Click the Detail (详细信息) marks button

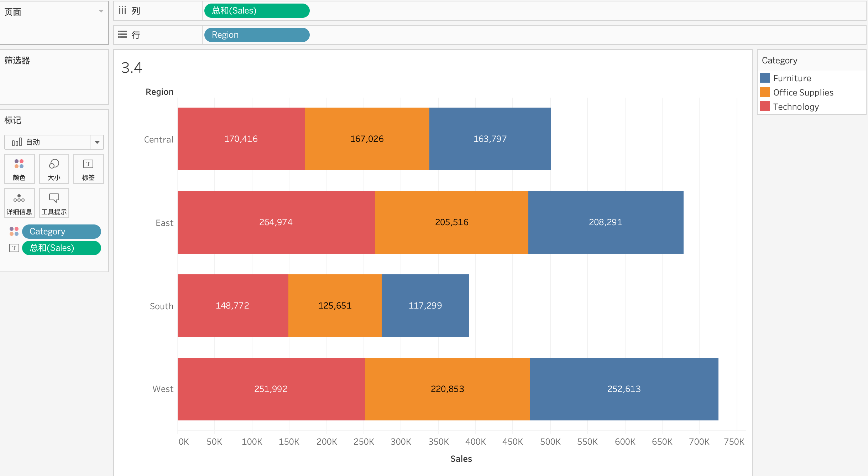19,203
